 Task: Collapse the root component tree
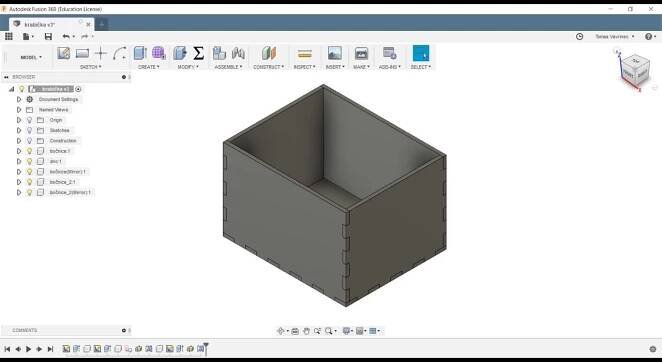[x=11, y=89]
